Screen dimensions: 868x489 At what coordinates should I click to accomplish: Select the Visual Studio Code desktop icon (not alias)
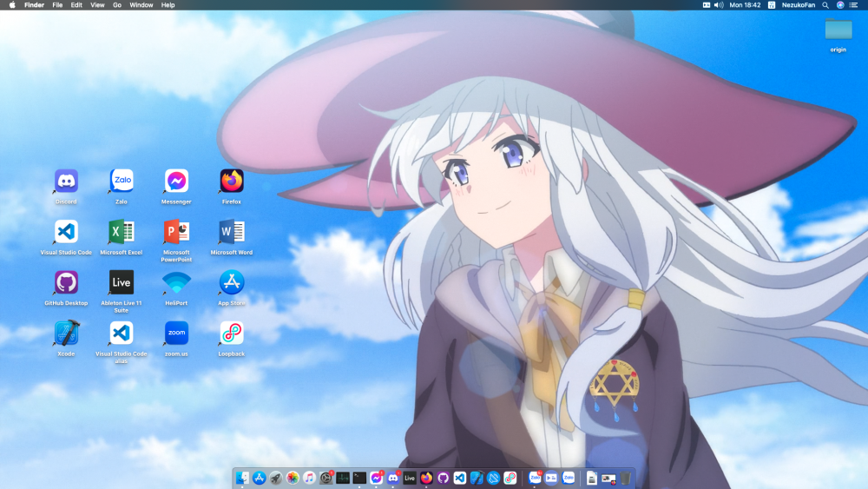(x=66, y=232)
